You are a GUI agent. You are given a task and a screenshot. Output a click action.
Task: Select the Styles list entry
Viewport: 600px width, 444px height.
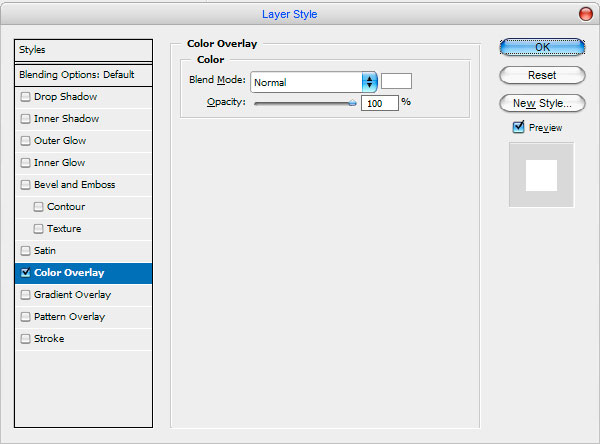coord(83,50)
